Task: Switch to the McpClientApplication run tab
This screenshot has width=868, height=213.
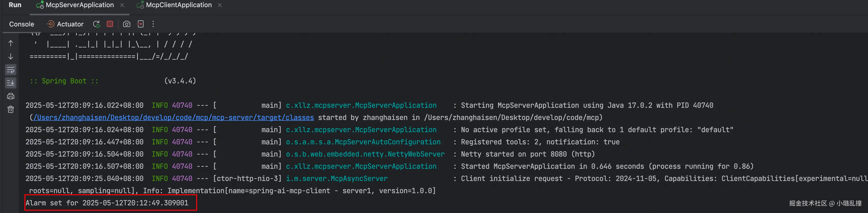Action: (x=179, y=5)
